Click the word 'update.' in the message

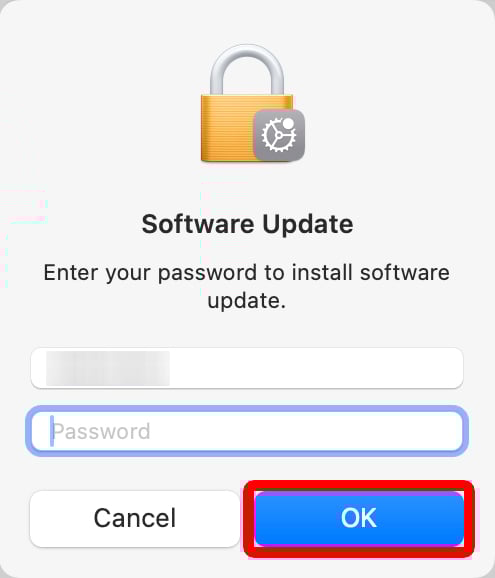click(x=247, y=301)
